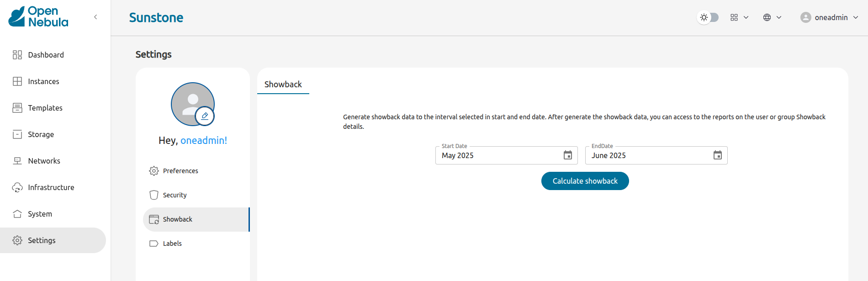Click the Infrastructure cloud icon
Viewport: 868px width, 281px height.
[x=17, y=187]
